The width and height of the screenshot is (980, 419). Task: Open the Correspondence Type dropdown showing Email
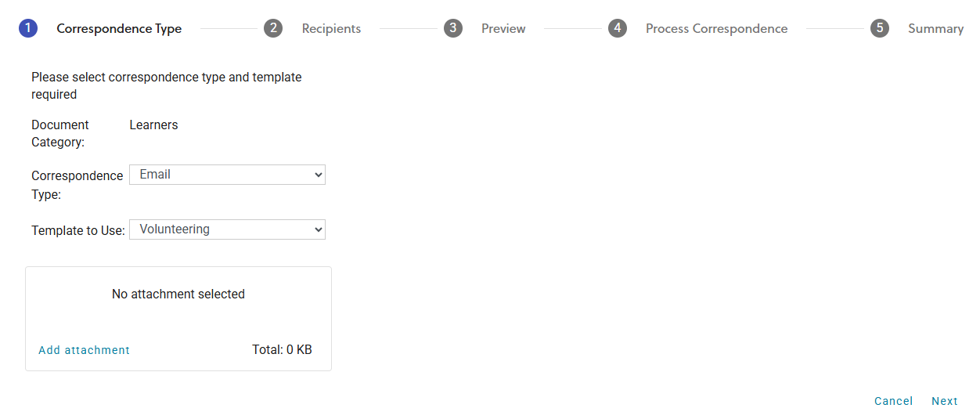[x=227, y=175]
